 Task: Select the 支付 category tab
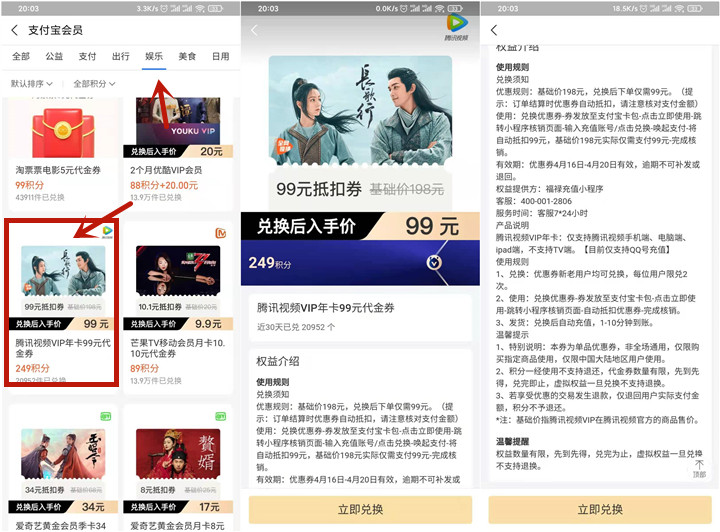coord(87,56)
